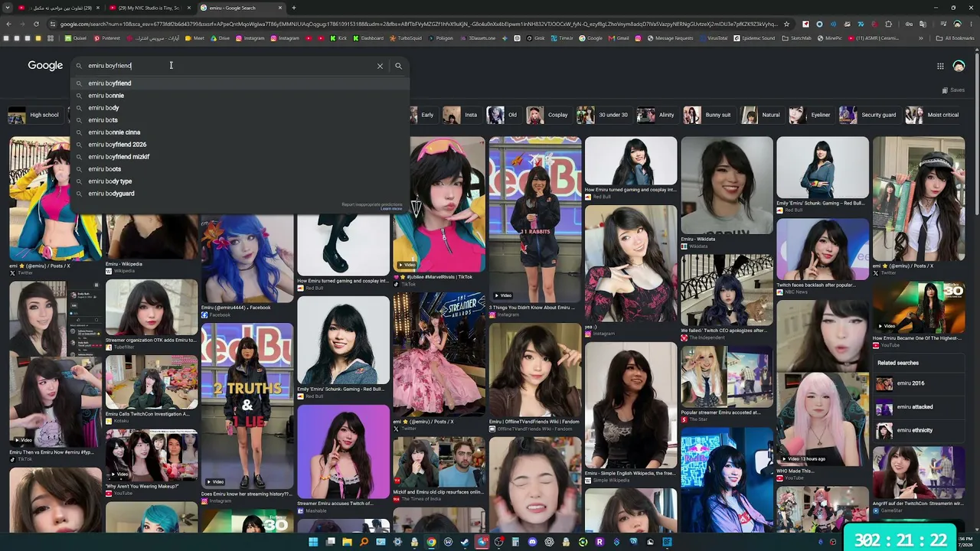
Task: Open the Drive bookmark
Action: (x=220, y=38)
